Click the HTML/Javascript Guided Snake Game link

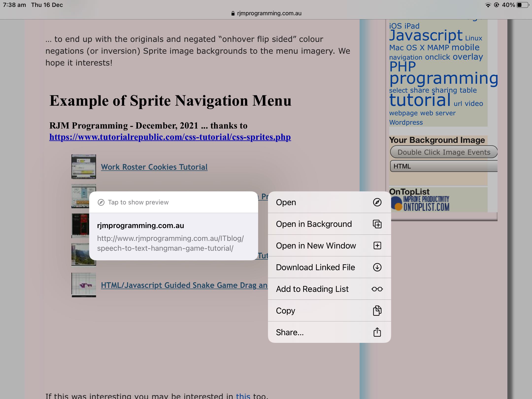click(185, 285)
